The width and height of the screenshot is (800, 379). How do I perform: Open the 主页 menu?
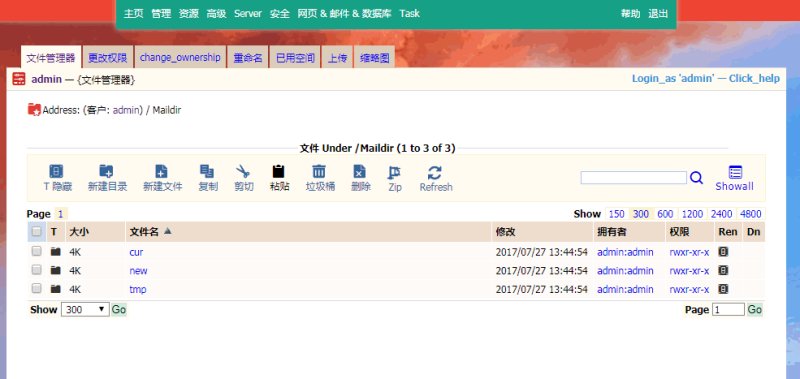(134, 14)
